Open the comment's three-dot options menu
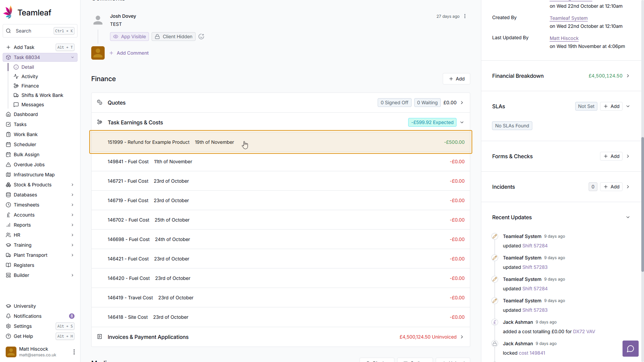 [465, 16]
